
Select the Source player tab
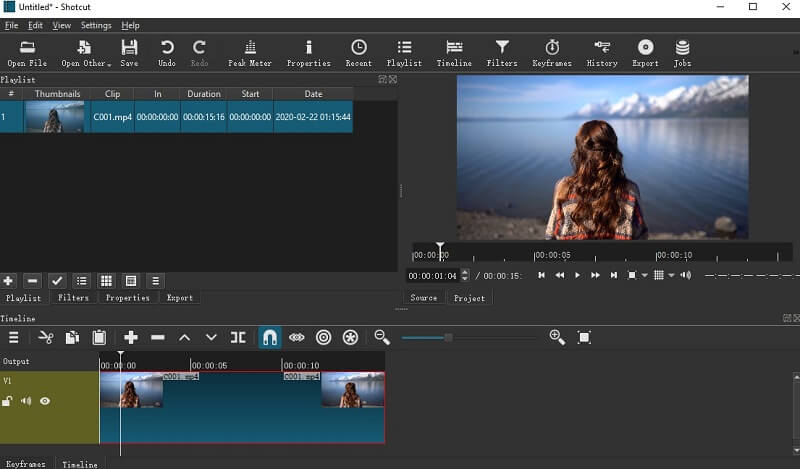click(x=423, y=298)
